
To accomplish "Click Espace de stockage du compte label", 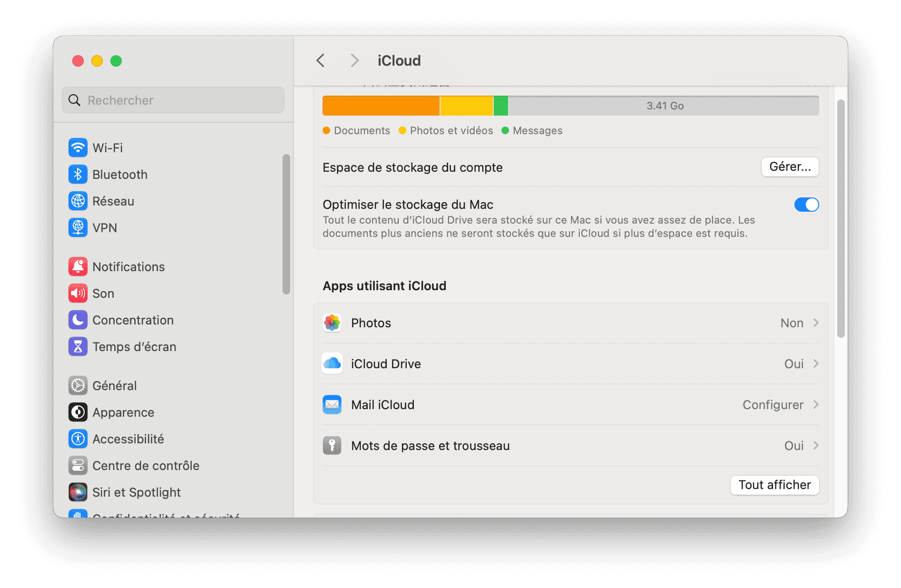I will (x=412, y=167).
